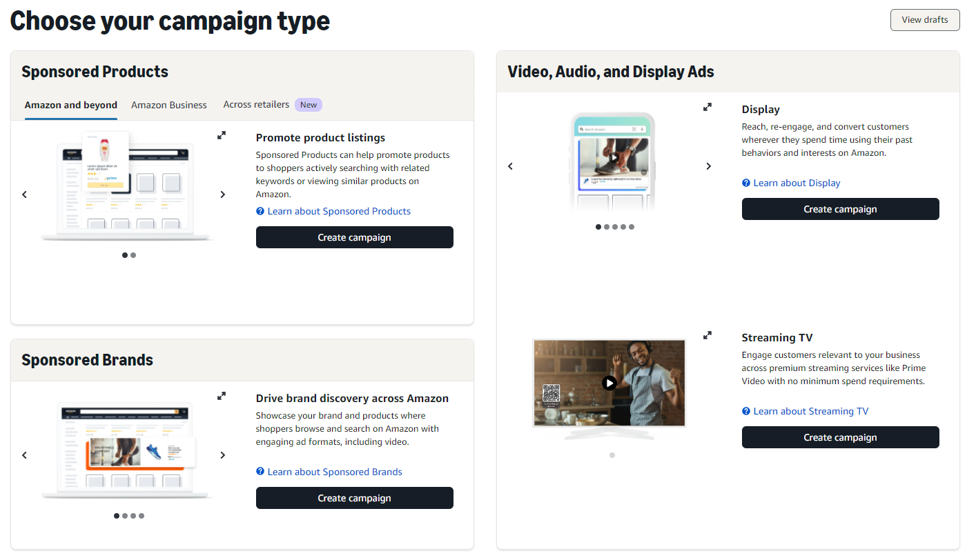Expand the Display ad preview image
Screen dimensions: 976x560
(707, 108)
